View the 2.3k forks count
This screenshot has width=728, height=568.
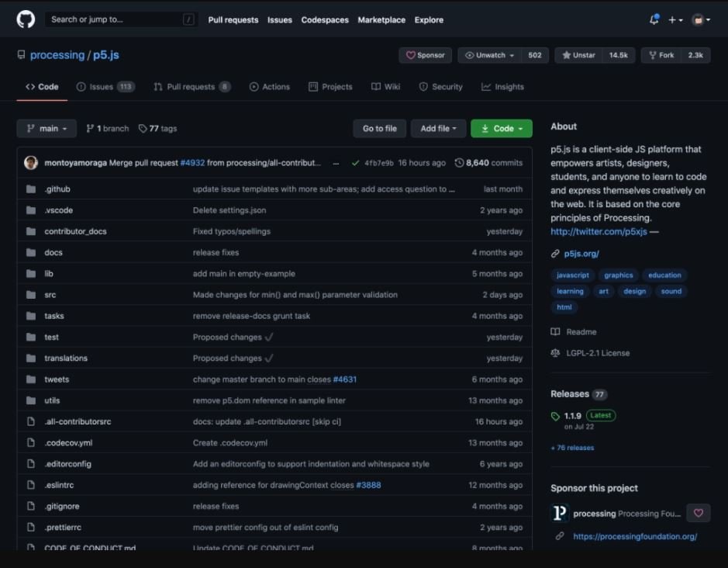[x=695, y=55]
